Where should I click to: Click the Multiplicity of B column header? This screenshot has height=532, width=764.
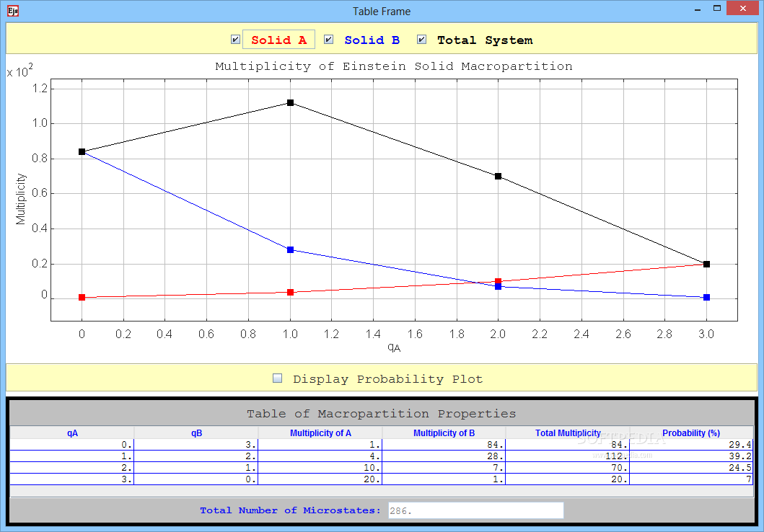pyautogui.click(x=444, y=433)
